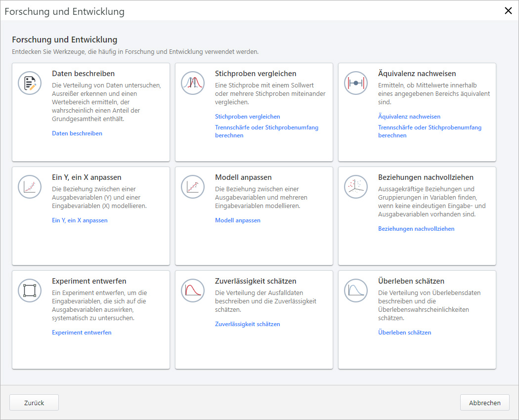Image resolution: width=519 pixels, height=420 pixels.
Task: Close the Forschung und Entwicklung dialog
Action: click(508, 11)
